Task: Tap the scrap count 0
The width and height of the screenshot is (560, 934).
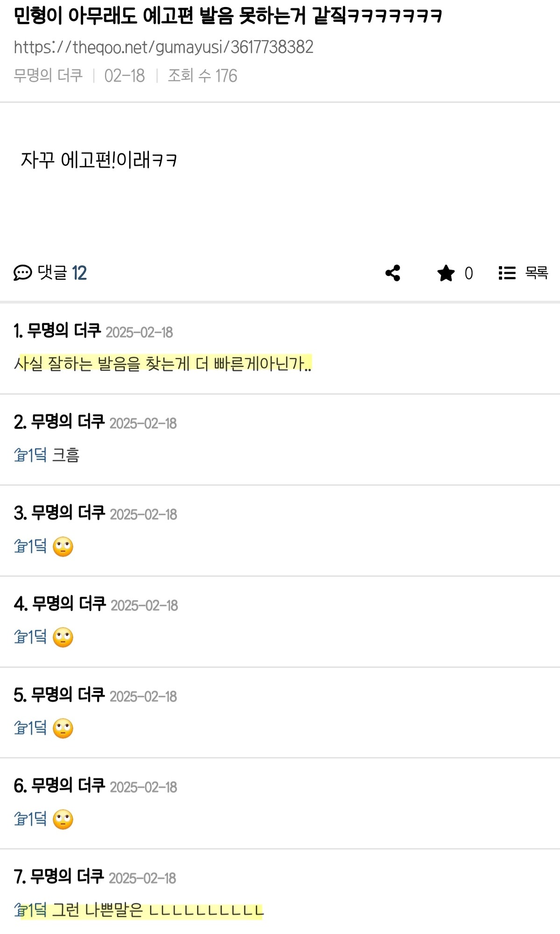Action: point(469,273)
